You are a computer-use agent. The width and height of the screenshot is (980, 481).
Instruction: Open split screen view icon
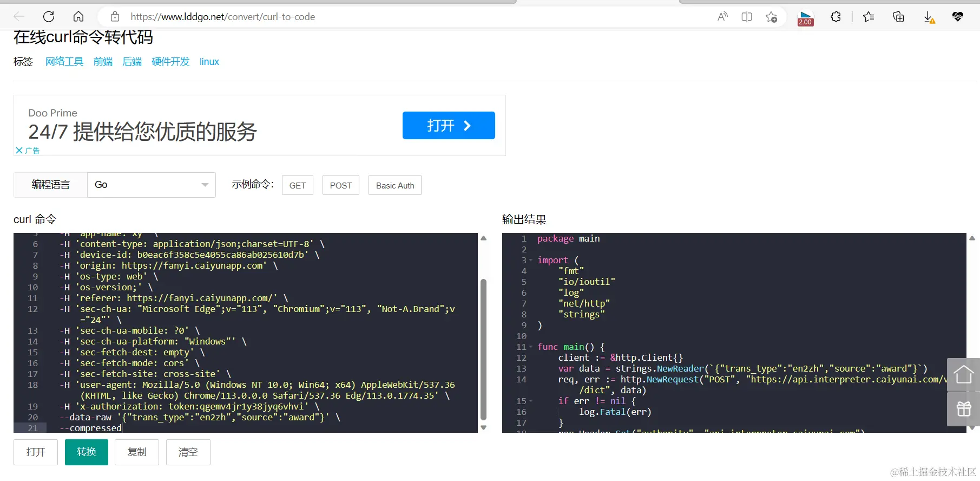747,17
